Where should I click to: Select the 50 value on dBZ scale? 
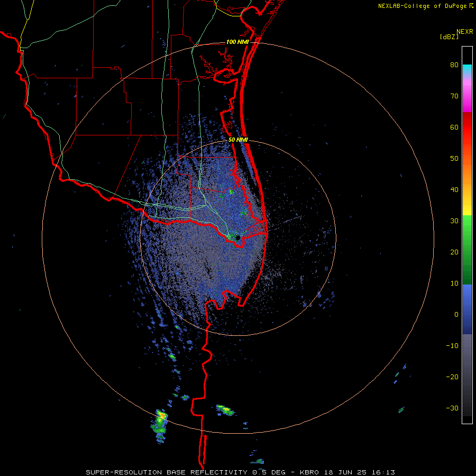coord(454,159)
